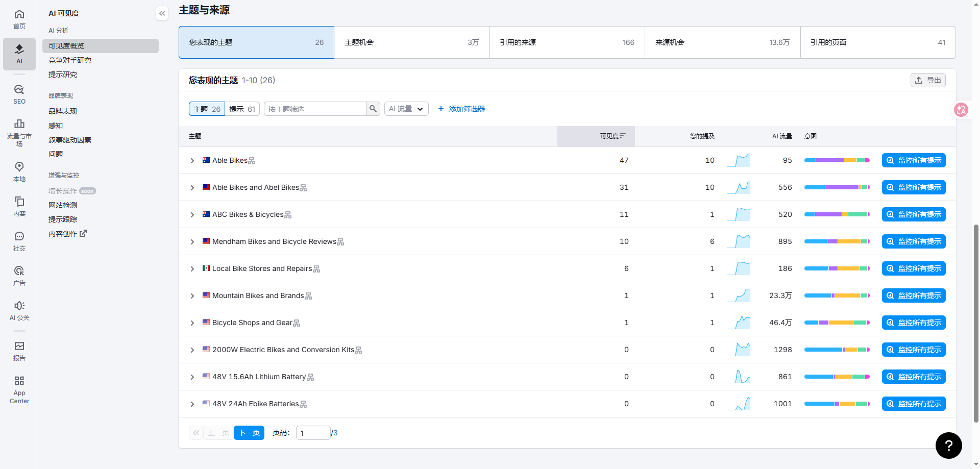
Task: Switch to the 提示 61 toggle
Action: click(x=242, y=109)
